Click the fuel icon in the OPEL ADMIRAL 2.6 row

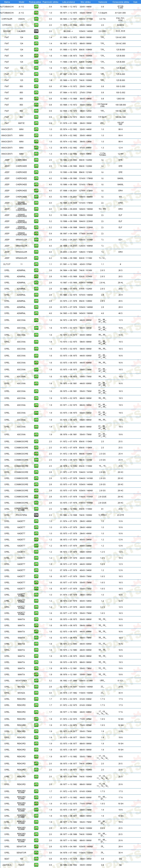pos(36,270)
